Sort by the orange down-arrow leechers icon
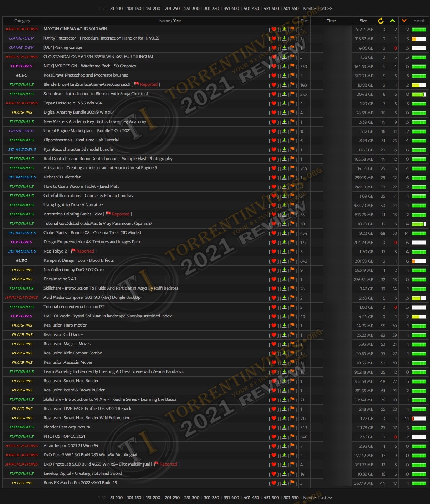 coord(404,21)
